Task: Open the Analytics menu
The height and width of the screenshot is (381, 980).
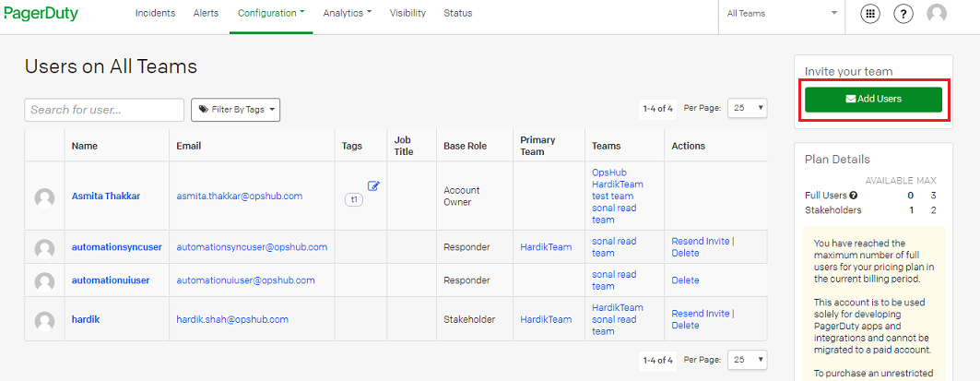Action: pyautogui.click(x=348, y=14)
